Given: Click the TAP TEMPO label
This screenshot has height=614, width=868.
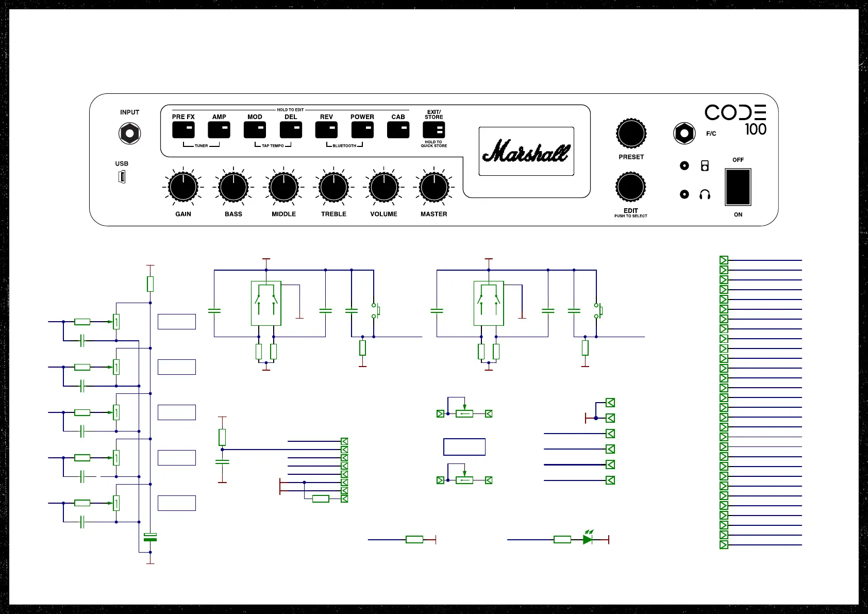Looking at the screenshot, I should pyautogui.click(x=273, y=146).
